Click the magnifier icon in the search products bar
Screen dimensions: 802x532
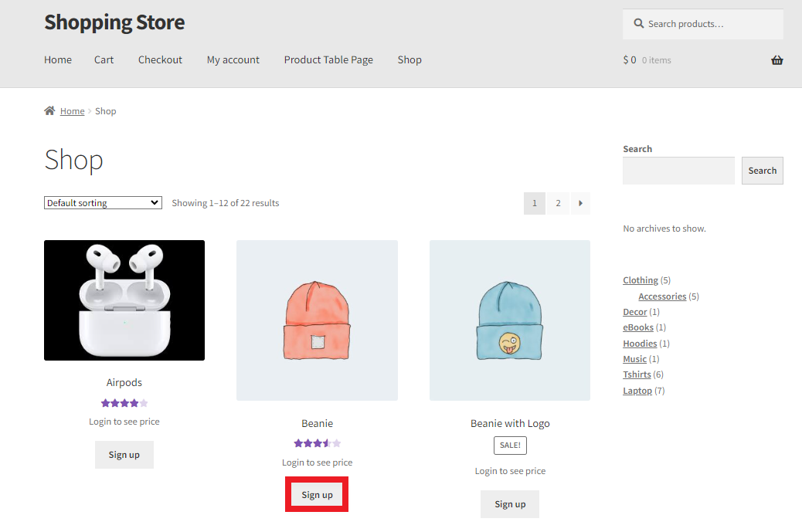637,23
